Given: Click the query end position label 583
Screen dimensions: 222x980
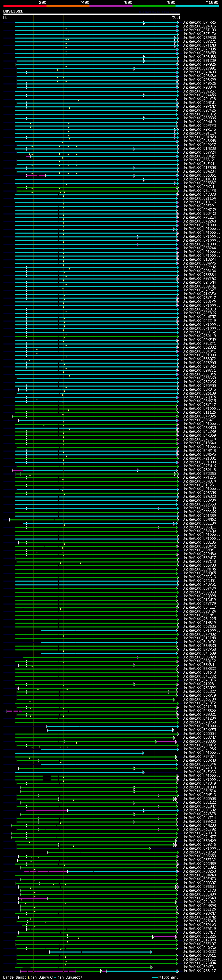Looking at the screenshot, I should (175, 17).
